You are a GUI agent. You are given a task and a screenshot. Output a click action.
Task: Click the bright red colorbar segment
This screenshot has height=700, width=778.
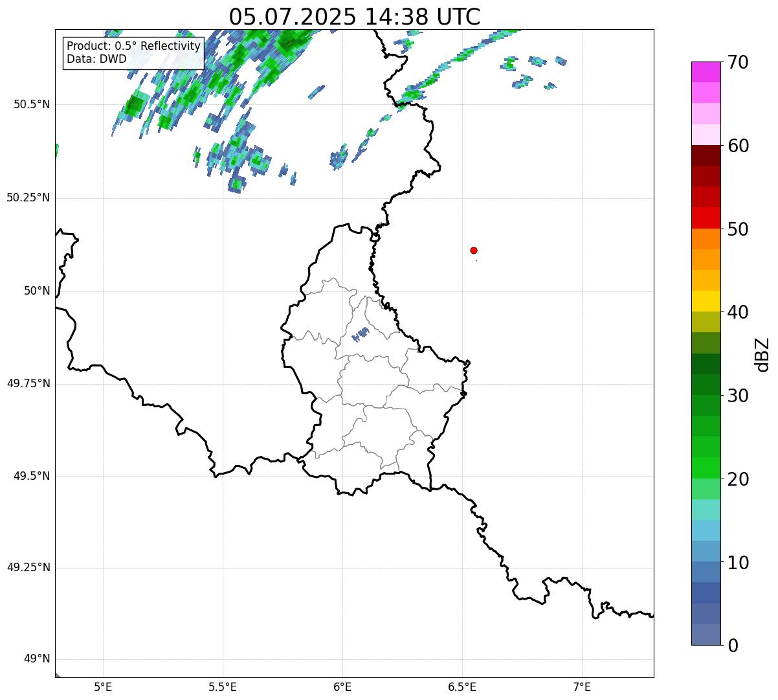pyautogui.click(x=706, y=218)
